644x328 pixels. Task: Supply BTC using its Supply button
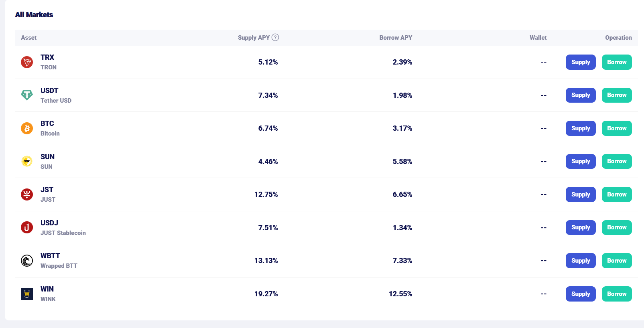point(581,128)
